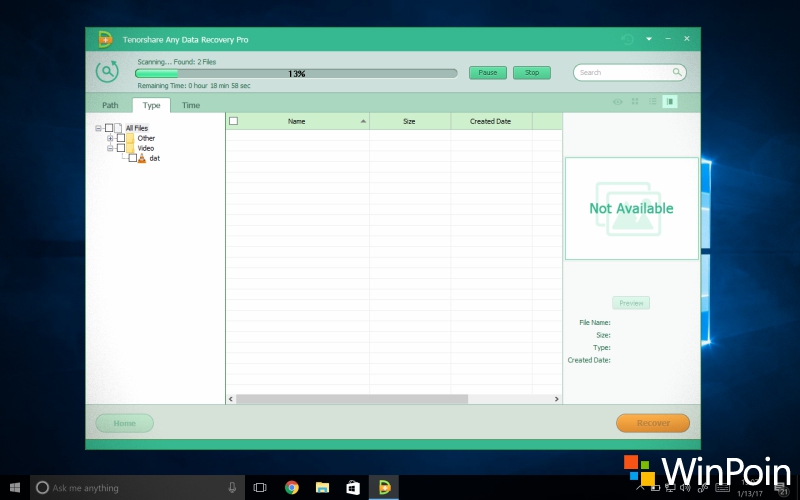
Task: Click the scrollbar left arrow
Action: click(x=231, y=399)
